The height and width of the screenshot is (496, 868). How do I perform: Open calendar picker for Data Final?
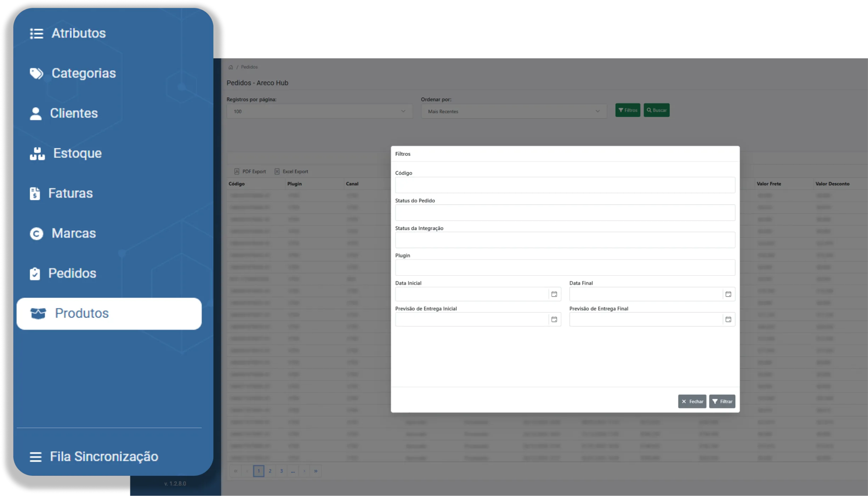728,294
